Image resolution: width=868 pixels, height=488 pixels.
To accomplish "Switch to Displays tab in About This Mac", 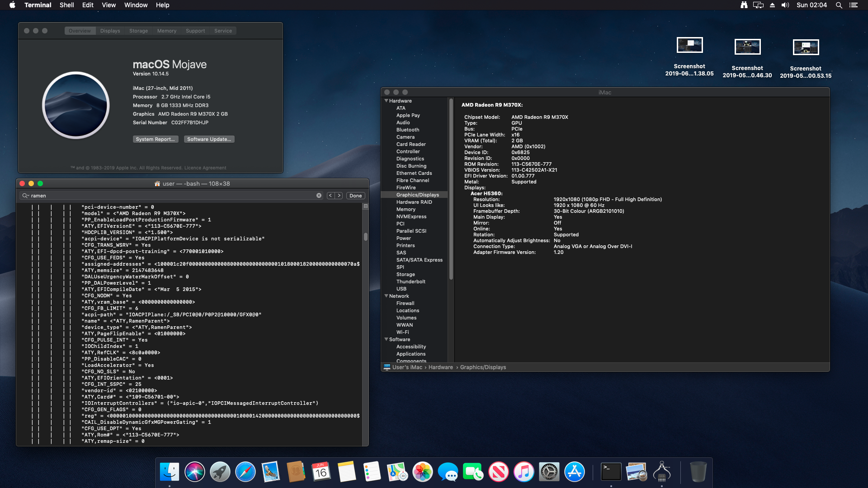I will click(x=110, y=31).
